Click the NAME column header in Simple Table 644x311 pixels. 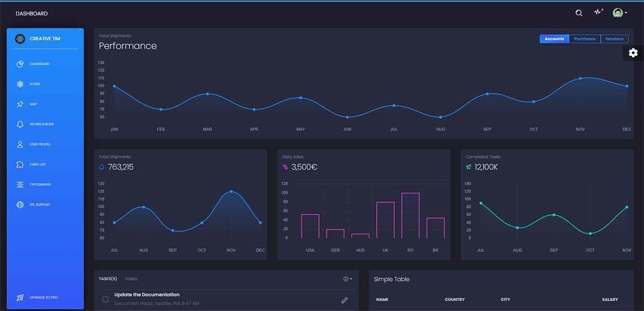(382, 300)
